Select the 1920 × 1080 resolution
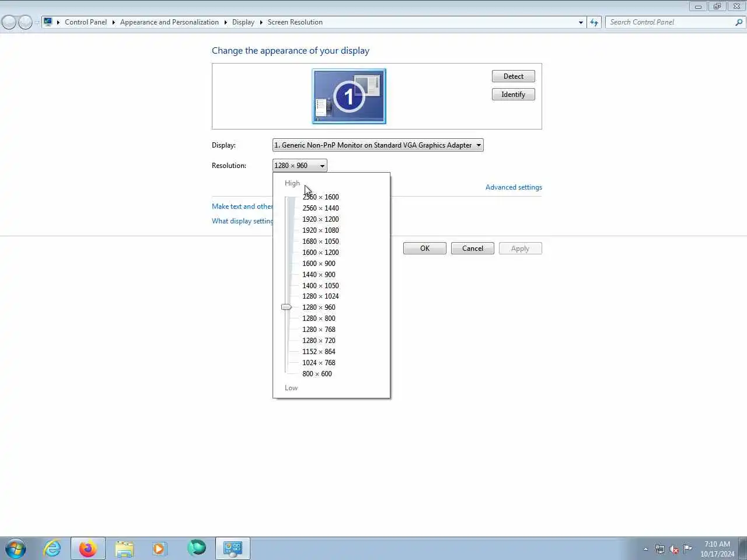 coord(320,230)
